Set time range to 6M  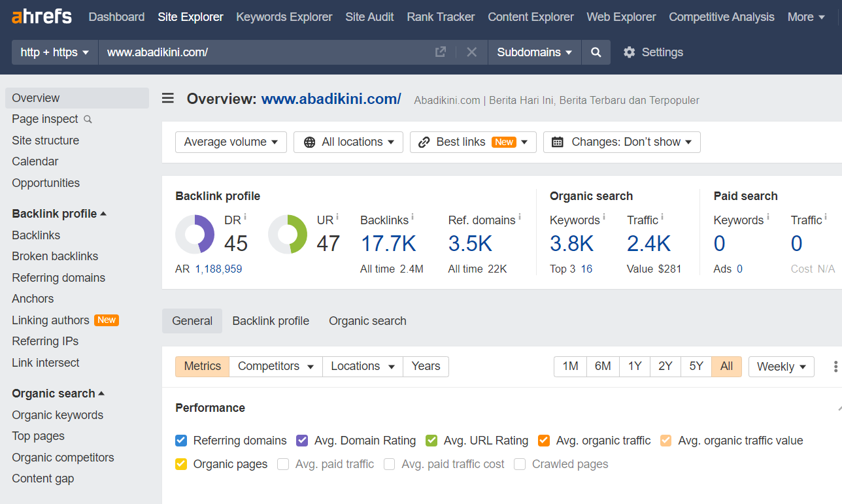click(603, 366)
